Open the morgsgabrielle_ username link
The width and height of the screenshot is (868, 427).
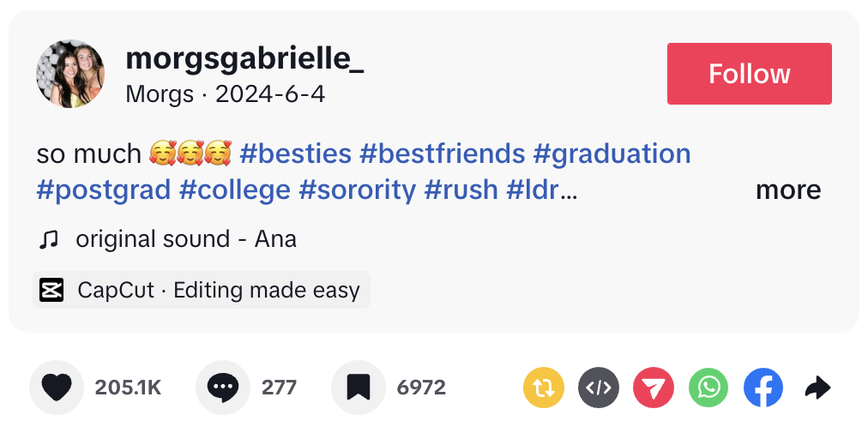[244, 58]
